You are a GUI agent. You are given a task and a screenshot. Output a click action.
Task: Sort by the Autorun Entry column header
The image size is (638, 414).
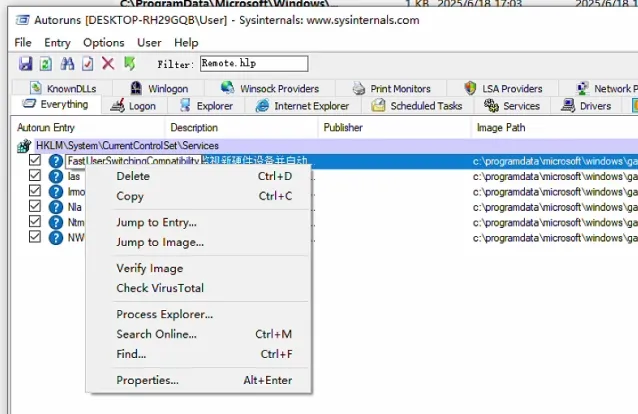(88, 128)
